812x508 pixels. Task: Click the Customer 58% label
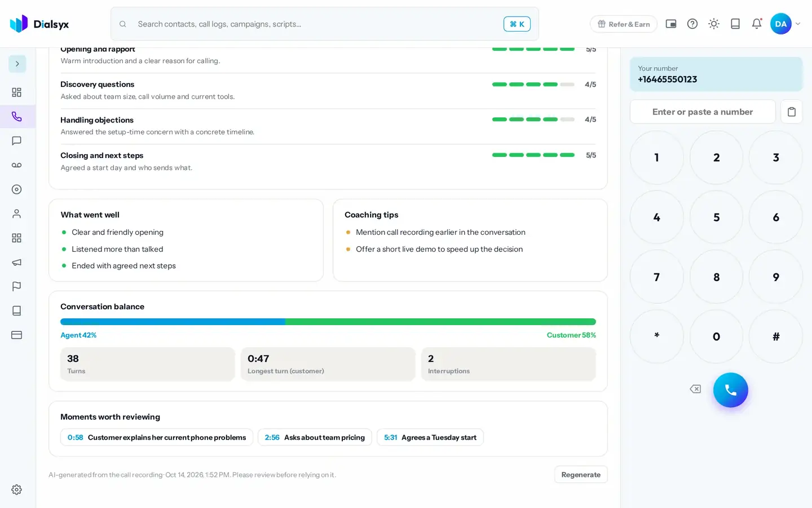(571, 335)
